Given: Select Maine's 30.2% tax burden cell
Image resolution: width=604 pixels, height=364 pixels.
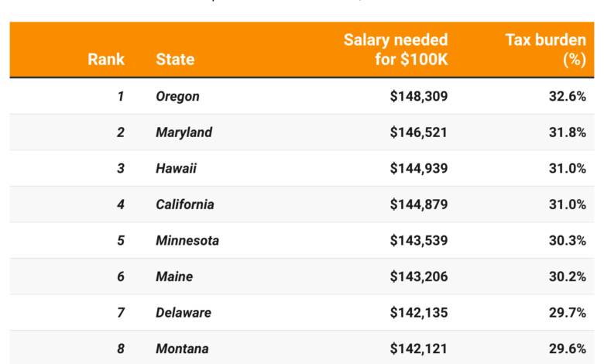Looking at the screenshot, I should point(566,276).
